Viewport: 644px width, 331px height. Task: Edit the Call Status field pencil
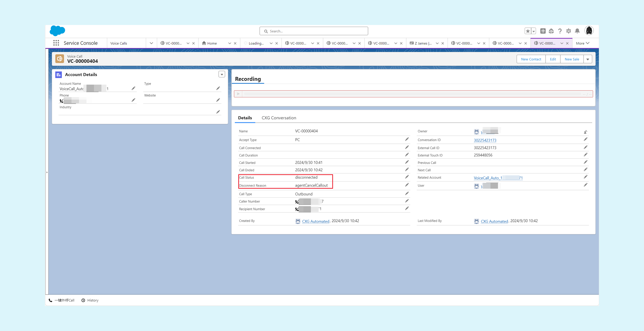coord(407,177)
